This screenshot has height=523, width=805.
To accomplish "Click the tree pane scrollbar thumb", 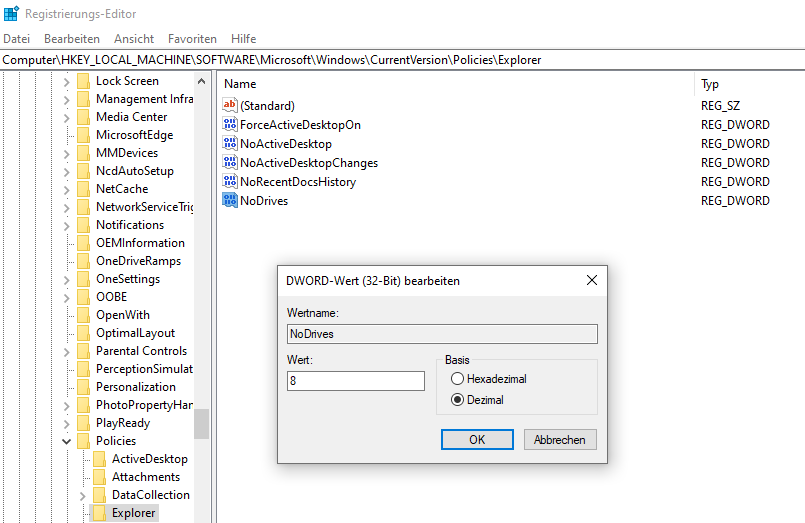I will click(x=201, y=424).
